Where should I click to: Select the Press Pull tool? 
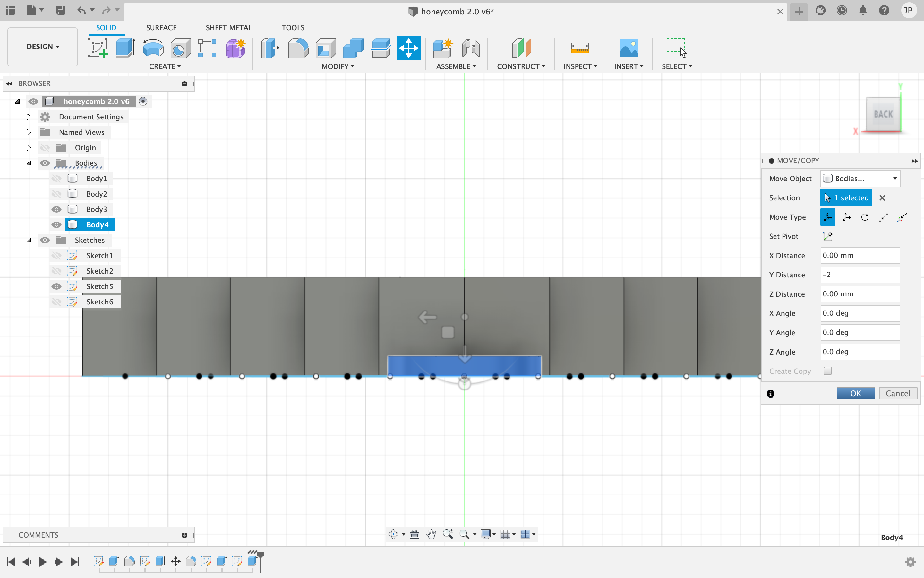270,48
